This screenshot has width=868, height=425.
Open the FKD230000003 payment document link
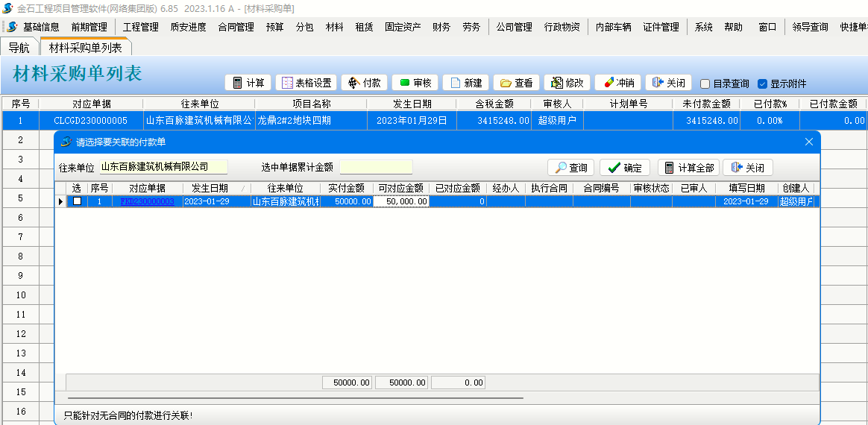[147, 201]
